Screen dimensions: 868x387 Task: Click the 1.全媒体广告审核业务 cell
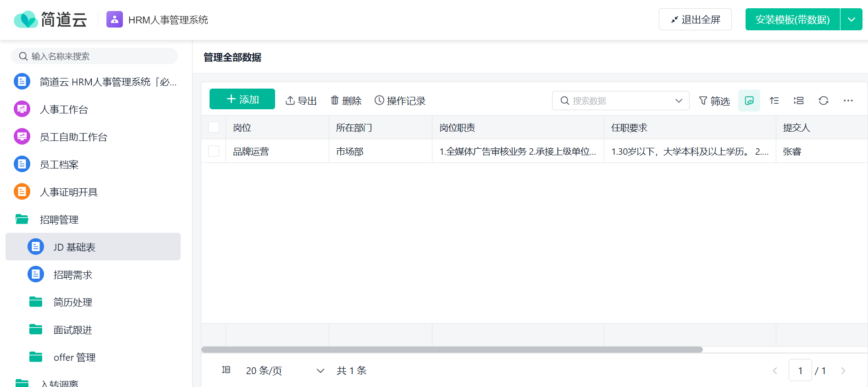(x=518, y=151)
